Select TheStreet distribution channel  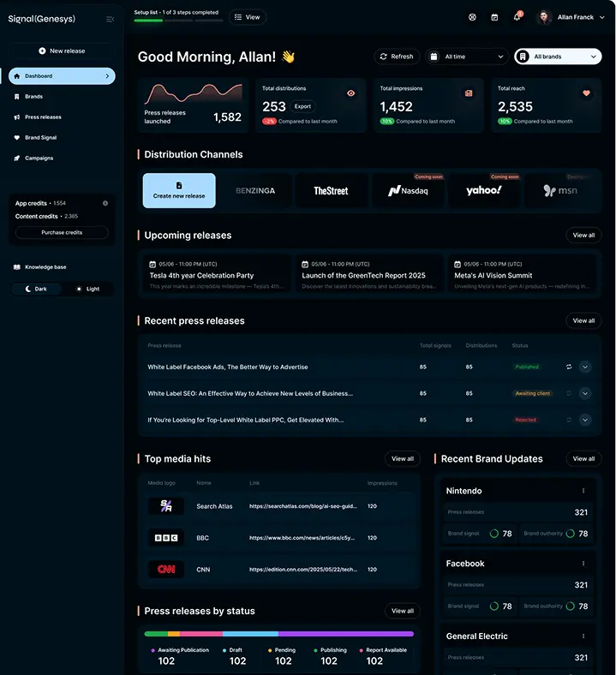331,191
